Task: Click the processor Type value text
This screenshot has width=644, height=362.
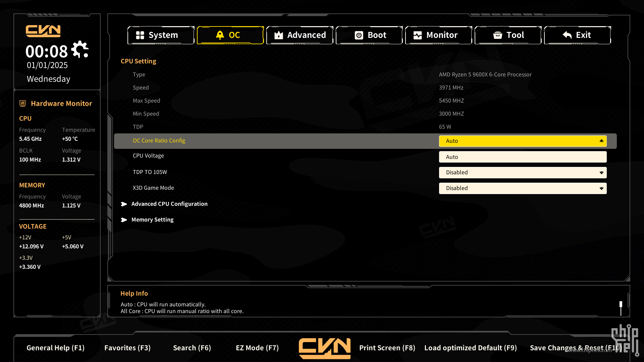Action: click(x=485, y=75)
